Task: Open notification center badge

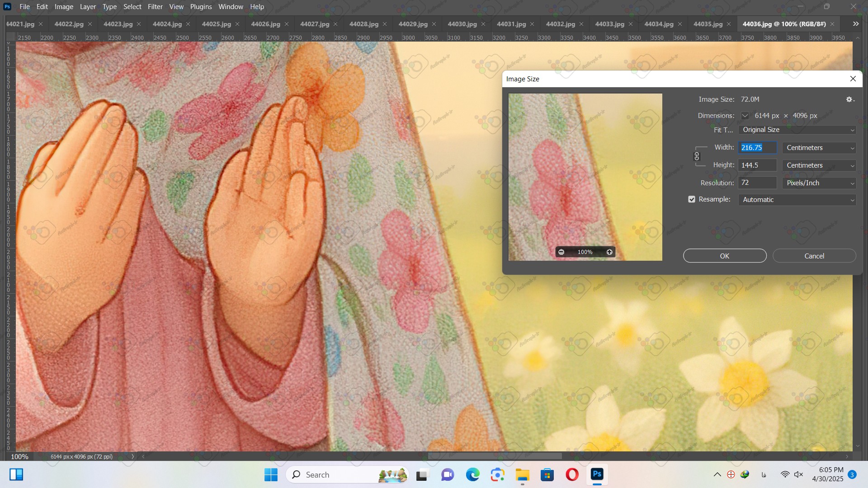Action: click(x=852, y=475)
